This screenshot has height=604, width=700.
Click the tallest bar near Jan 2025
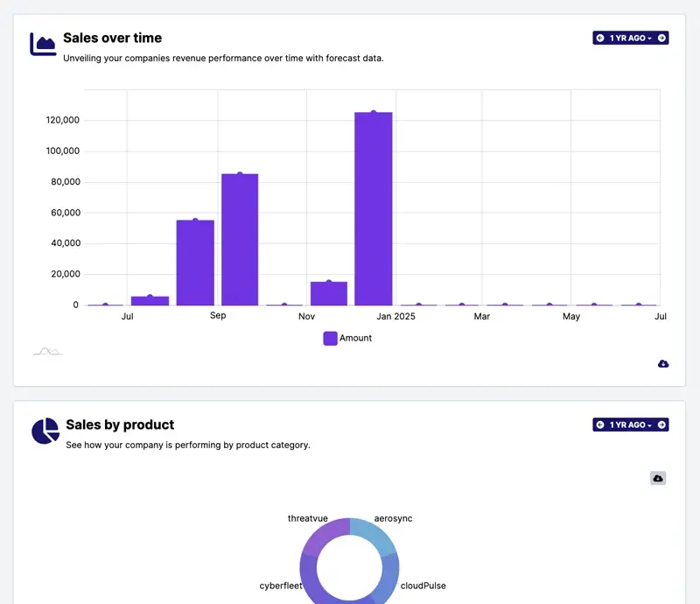[x=374, y=208]
